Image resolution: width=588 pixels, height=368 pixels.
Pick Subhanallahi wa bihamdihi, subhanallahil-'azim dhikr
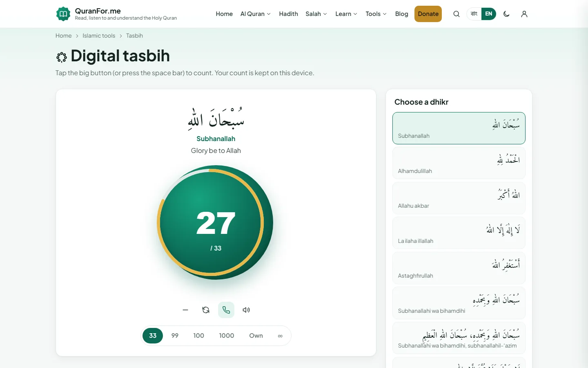(459, 338)
